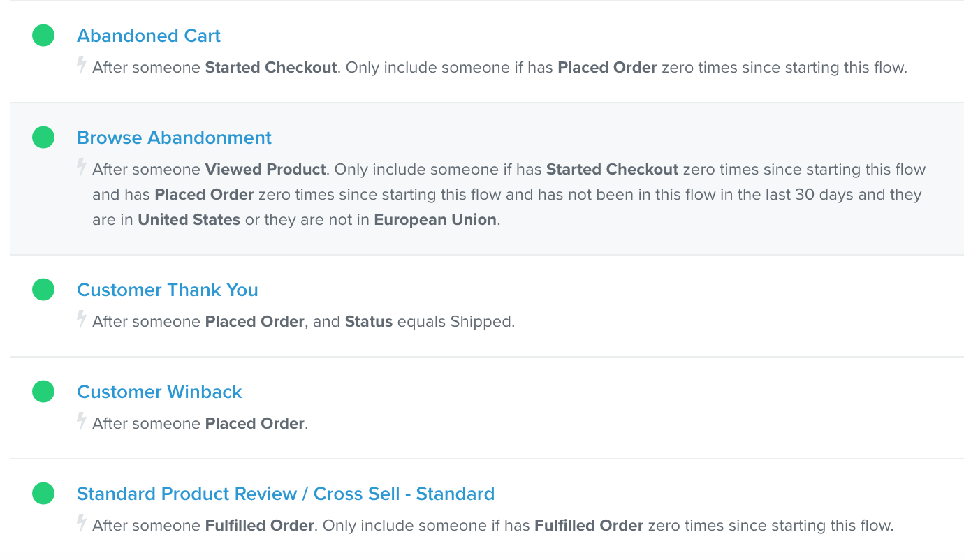Image resolution: width=964 pixels, height=560 pixels.
Task: Click the lightning trigger icon under Abandoned Cart
Action: click(x=82, y=66)
